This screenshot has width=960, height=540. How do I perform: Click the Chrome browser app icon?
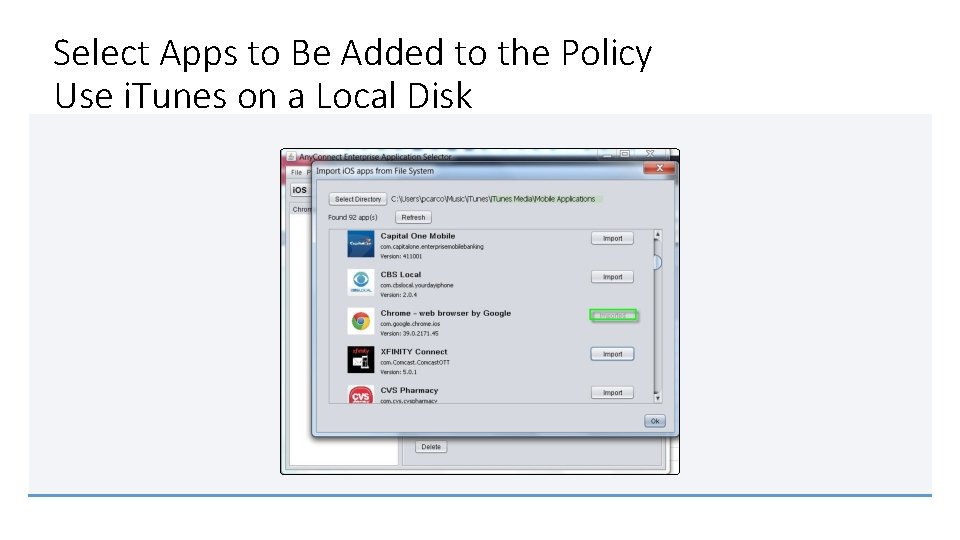coord(361,321)
